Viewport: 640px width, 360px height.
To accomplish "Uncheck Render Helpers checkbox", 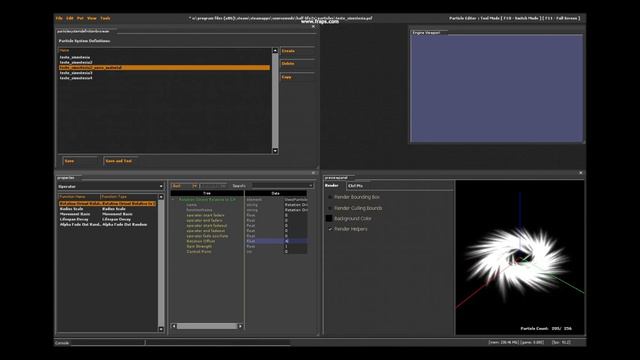I will tap(330, 229).
